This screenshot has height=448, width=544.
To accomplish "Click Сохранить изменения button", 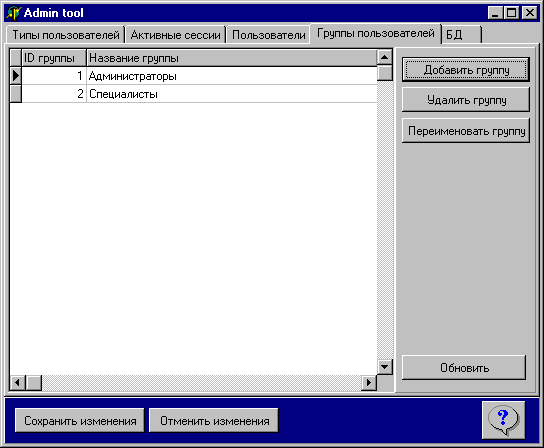I will point(80,421).
